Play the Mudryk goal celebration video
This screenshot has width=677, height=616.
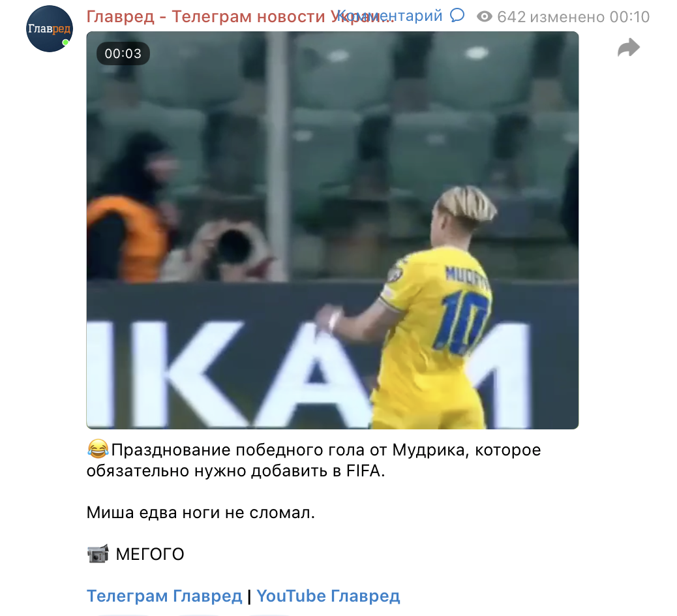pyautogui.click(x=333, y=230)
